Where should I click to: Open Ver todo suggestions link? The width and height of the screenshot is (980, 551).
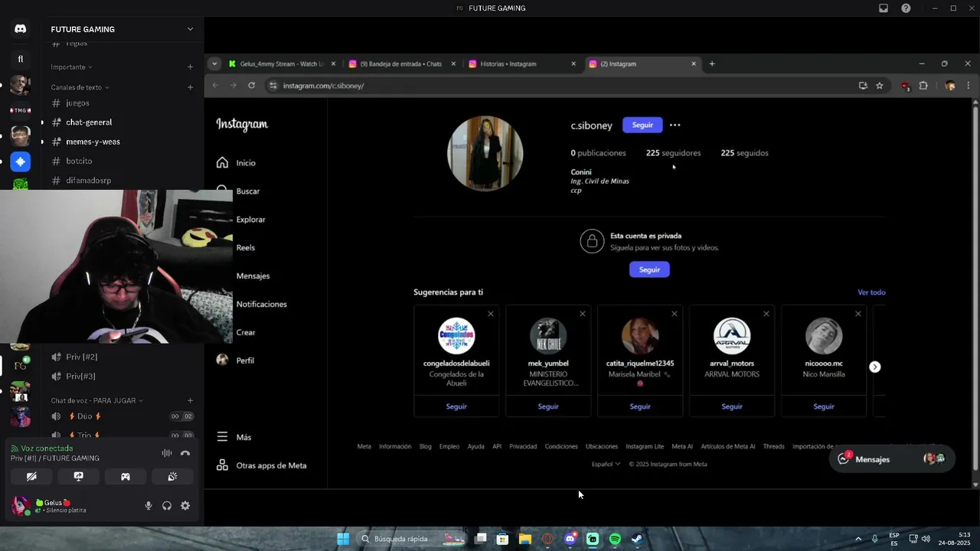tap(871, 292)
